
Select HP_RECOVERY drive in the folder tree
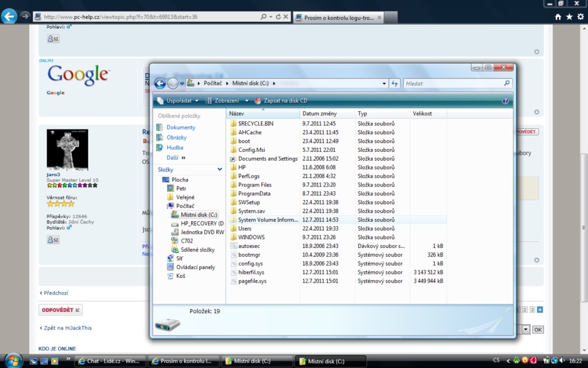(x=197, y=223)
